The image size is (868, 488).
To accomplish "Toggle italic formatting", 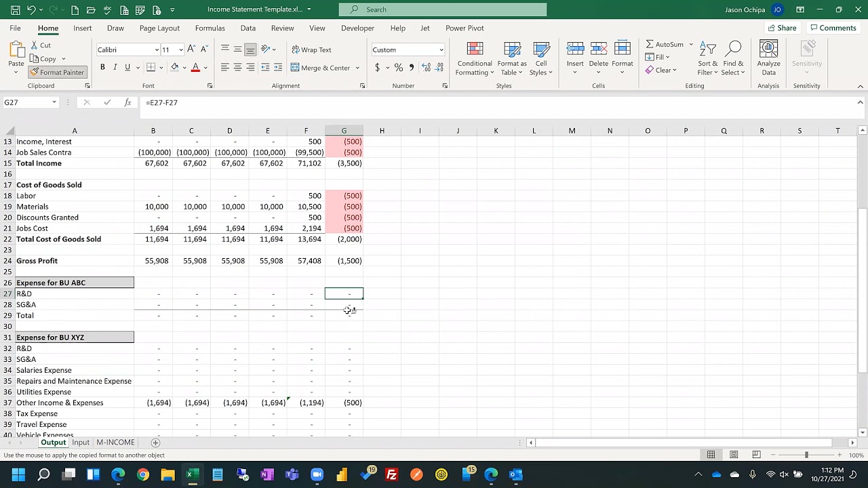I will (x=115, y=67).
